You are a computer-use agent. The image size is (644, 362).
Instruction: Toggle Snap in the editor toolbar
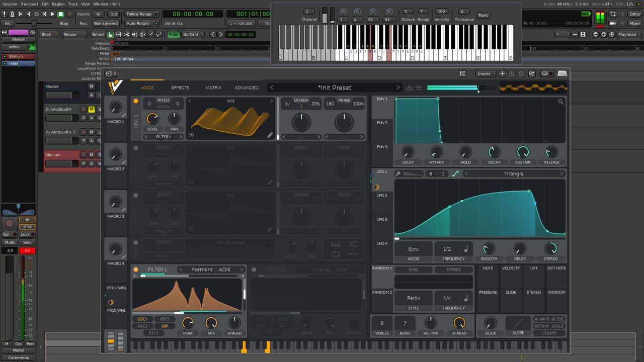click(174, 35)
